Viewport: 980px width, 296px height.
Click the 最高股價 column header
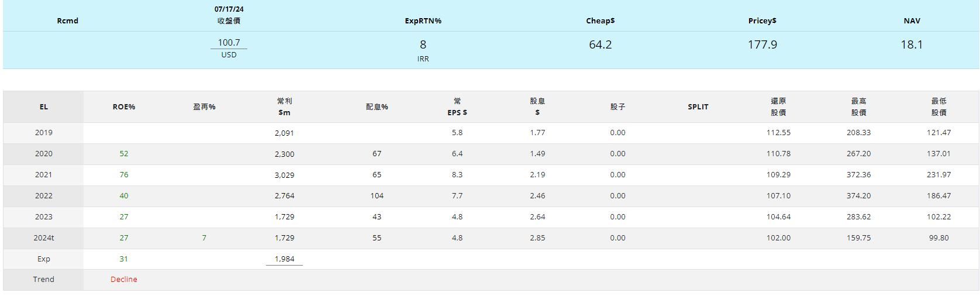858,107
